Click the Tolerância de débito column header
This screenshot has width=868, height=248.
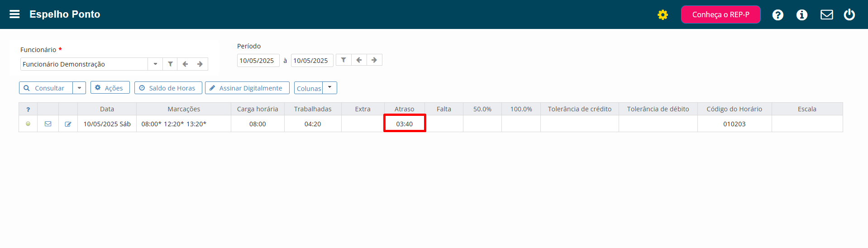(658, 109)
